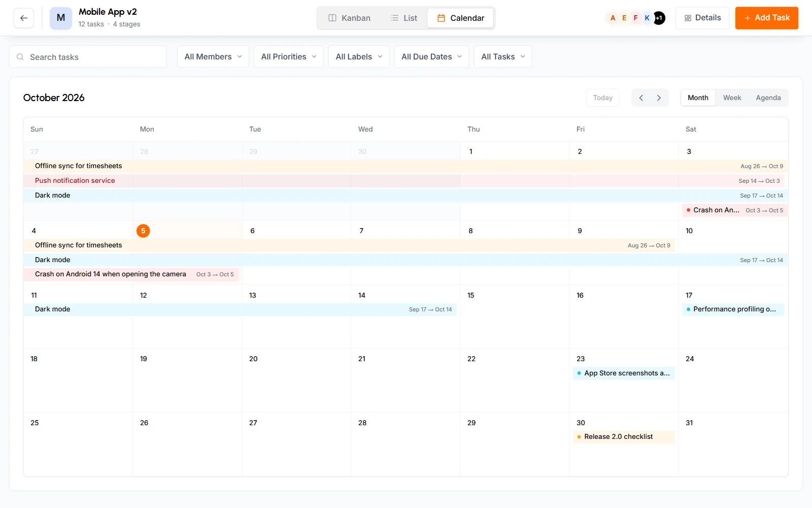
Task: Switch to Week calendar mode
Action: (x=732, y=98)
